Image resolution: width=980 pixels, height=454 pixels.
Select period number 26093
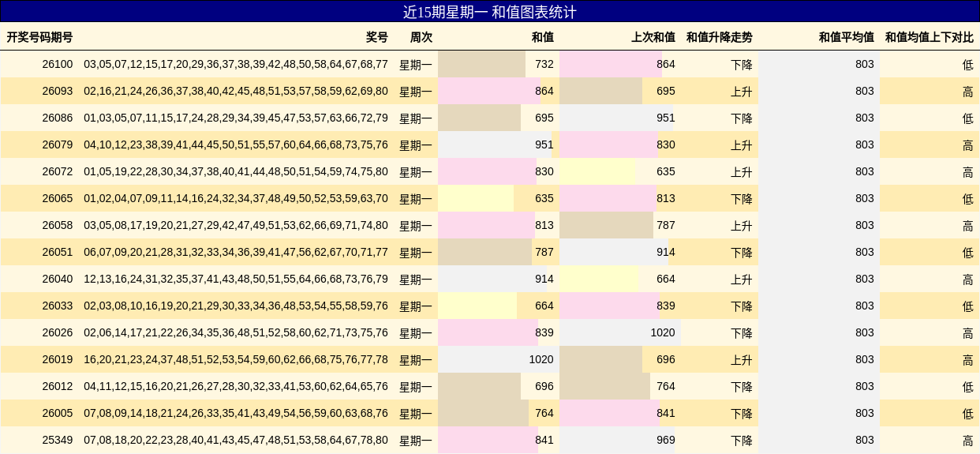(x=58, y=91)
